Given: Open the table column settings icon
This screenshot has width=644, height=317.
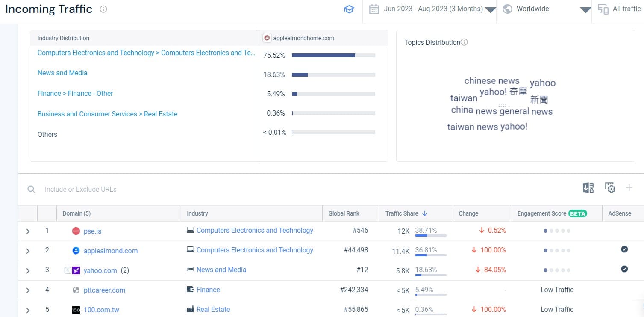Looking at the screenshot, I should coord(610,187).
